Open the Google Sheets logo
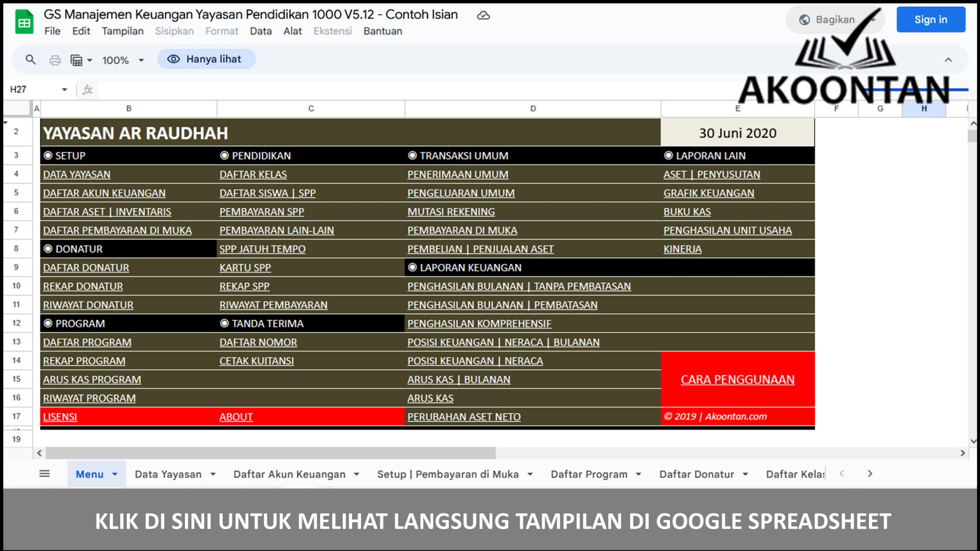 pyautogui.click(x=24, y=21)
